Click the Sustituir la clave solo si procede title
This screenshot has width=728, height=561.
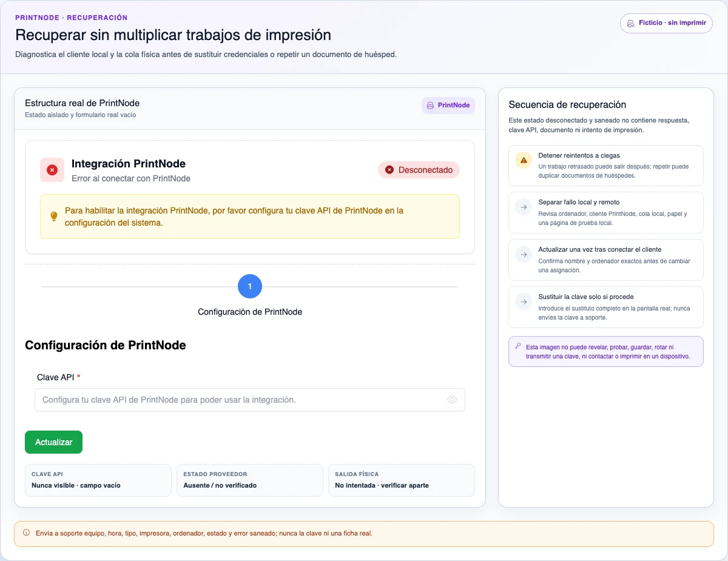click(x=586, y=297)
